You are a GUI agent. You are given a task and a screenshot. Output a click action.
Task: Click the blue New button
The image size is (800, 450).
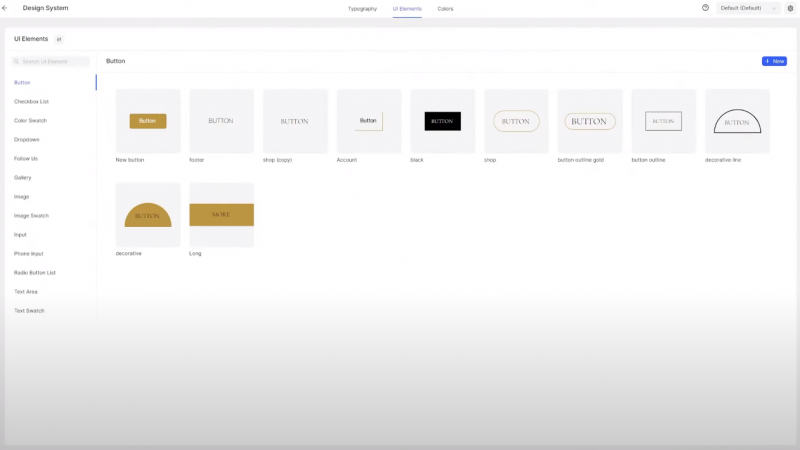pos(774,61)
